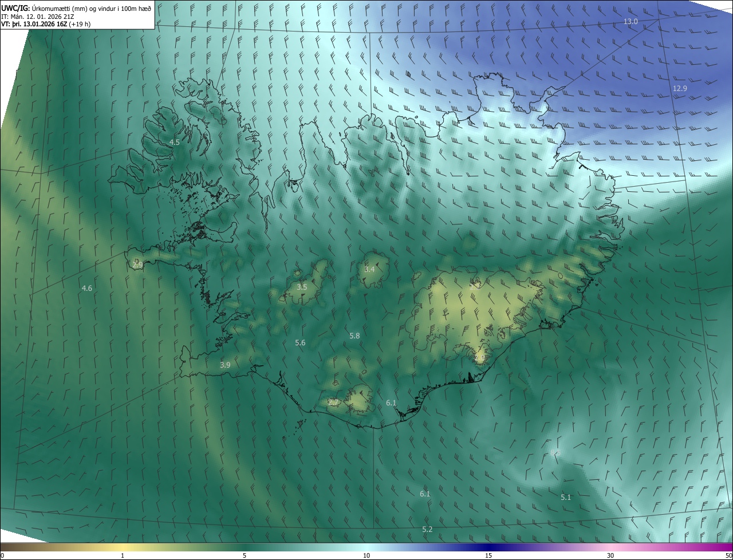Screen dimensions: 733x560
Task: Click the 6.1 label directly above the 5.2 label
Action: point(424,494)
